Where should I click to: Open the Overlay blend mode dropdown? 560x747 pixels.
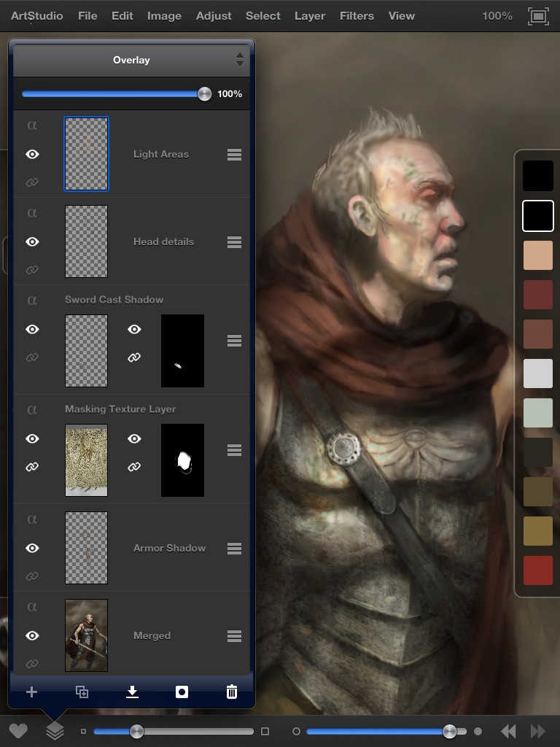tap(131, 60)
